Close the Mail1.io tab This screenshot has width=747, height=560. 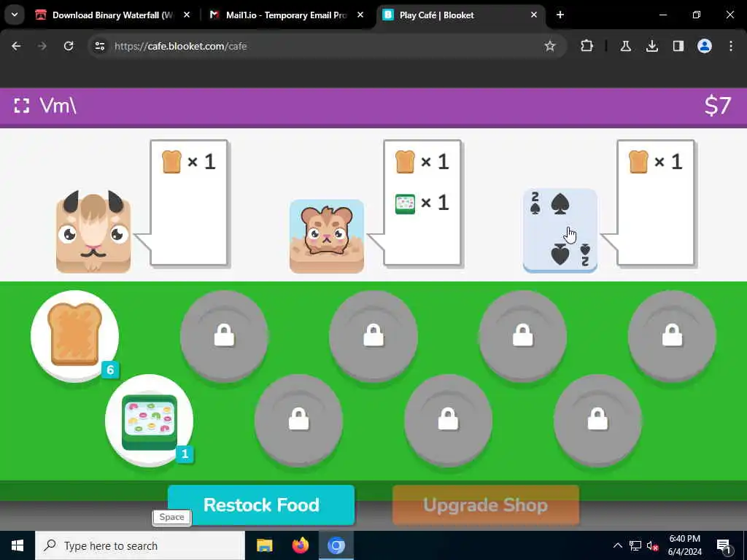pos(360,15)
